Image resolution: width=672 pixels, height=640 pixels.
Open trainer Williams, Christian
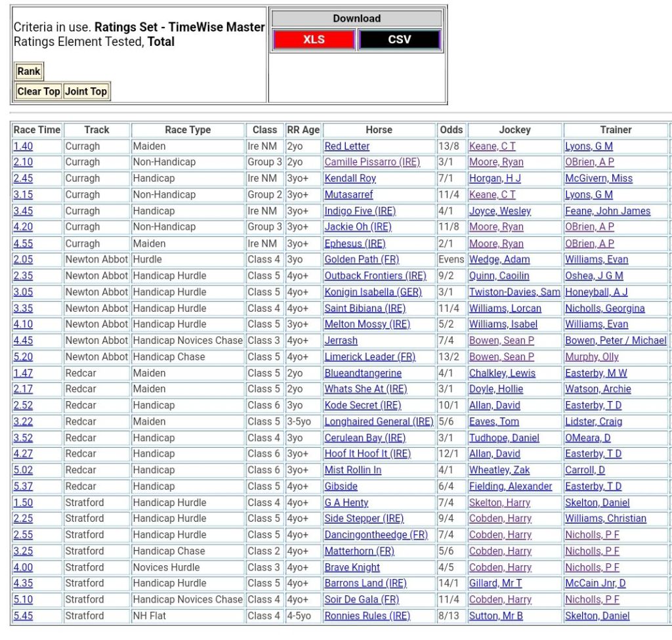[x=606, y=519]
